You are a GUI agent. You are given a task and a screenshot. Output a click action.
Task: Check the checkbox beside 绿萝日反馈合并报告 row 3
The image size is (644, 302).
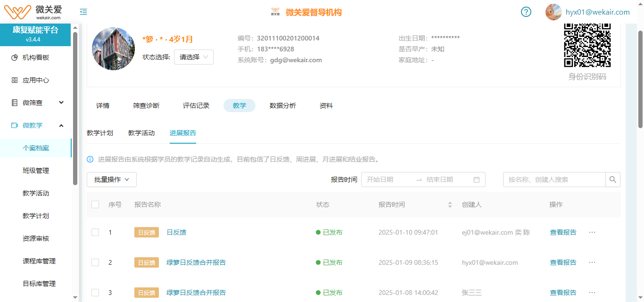point(95,292)
